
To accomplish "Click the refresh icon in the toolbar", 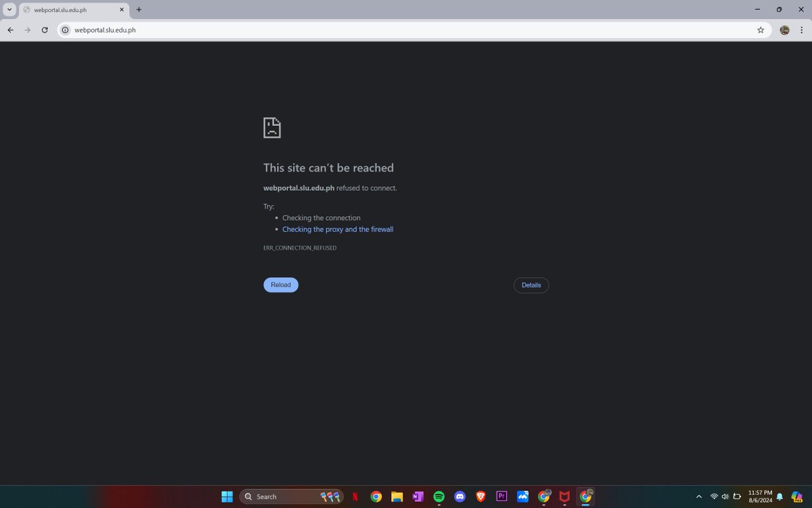I will click(x=45, y=30).
